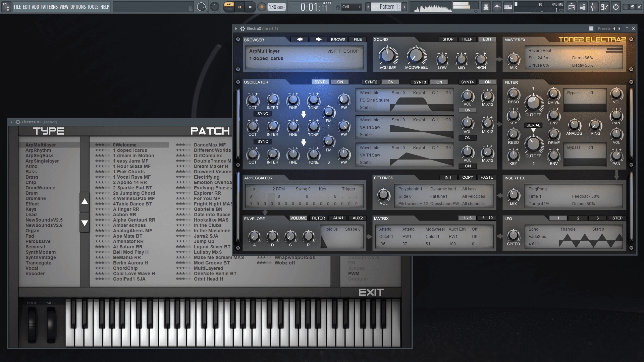Click the ElectraX #2 window gear icon

tap(18, 122)
